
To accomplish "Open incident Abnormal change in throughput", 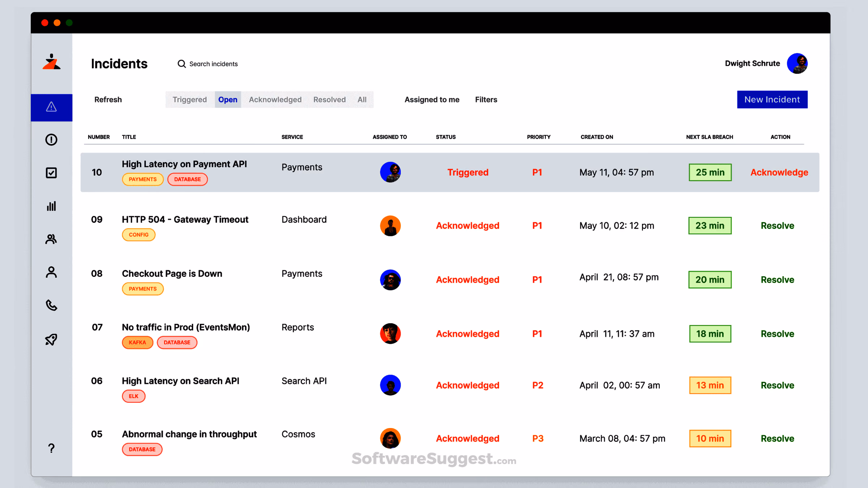I will click(x=189, y=434).
